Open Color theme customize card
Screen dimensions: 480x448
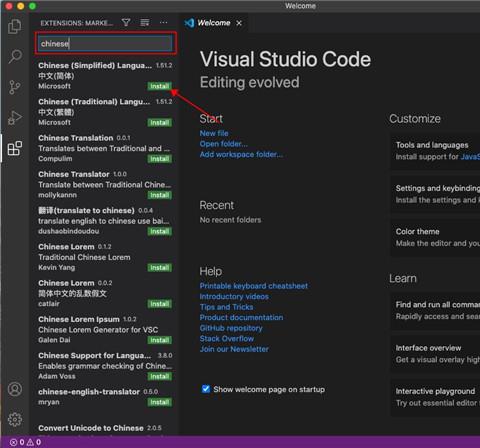coord(435,238)
